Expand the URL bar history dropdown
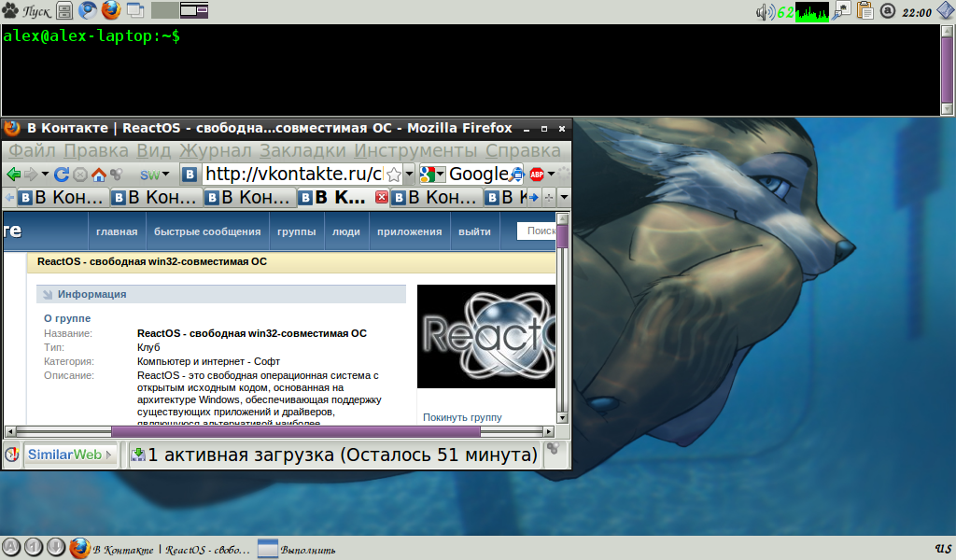The width and height of the screenshot is (956, 560). pyautogui.click(x=409, y=175)
